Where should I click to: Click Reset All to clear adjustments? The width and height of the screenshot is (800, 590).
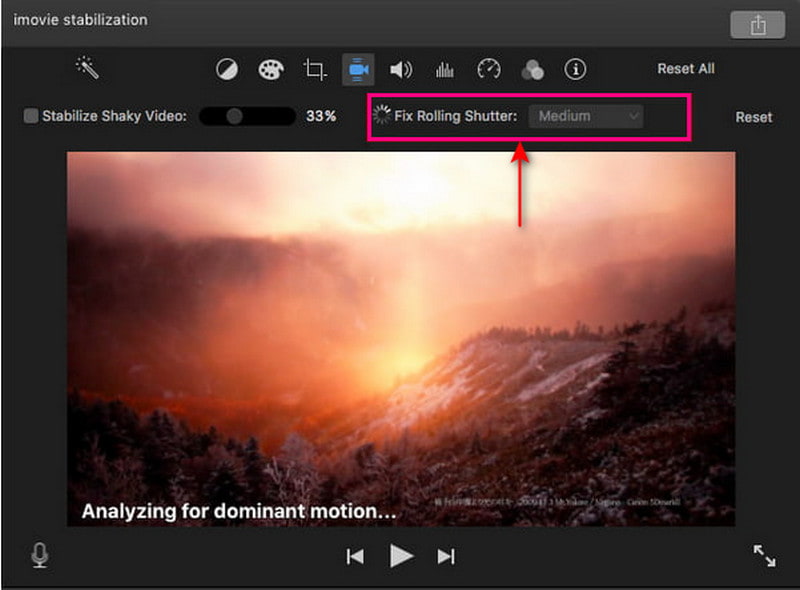point(685,68)
